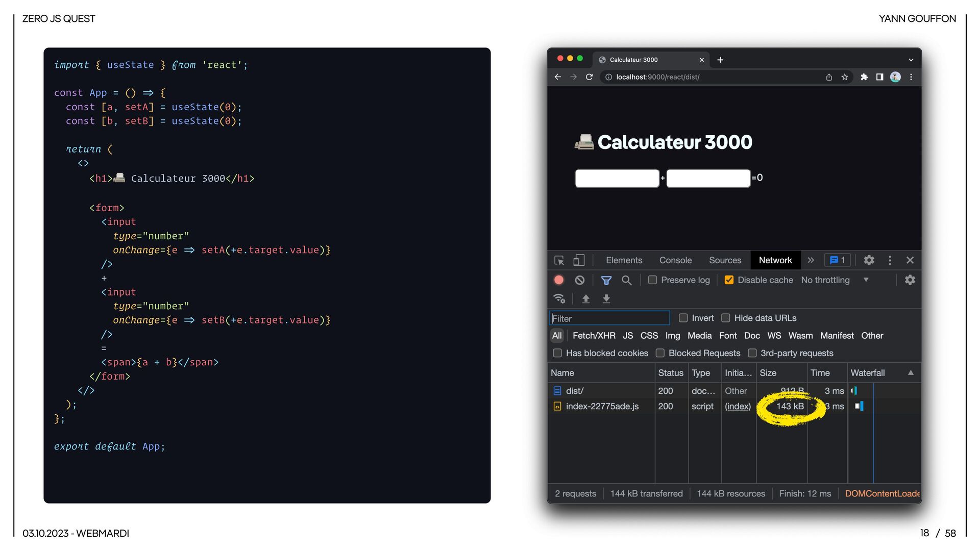
Task: Switch to the Console tab
Action: tap(675, 260)
